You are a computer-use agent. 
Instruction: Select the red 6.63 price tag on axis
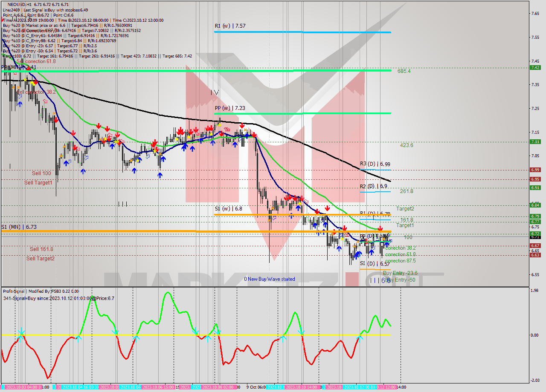click(x=535, y=255)
